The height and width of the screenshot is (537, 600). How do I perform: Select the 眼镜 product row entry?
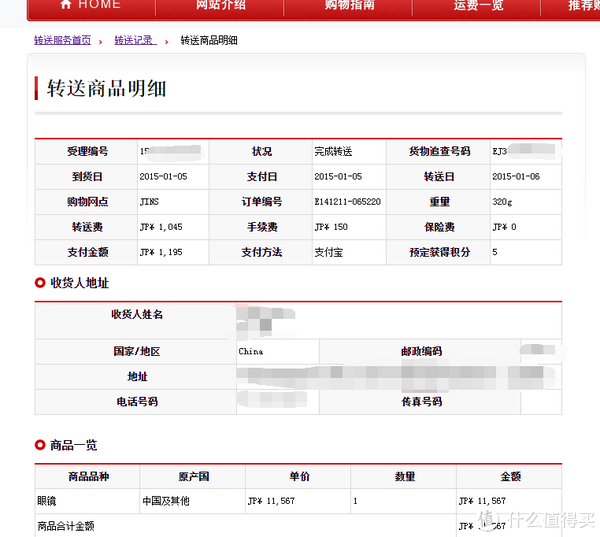[49, 500]
